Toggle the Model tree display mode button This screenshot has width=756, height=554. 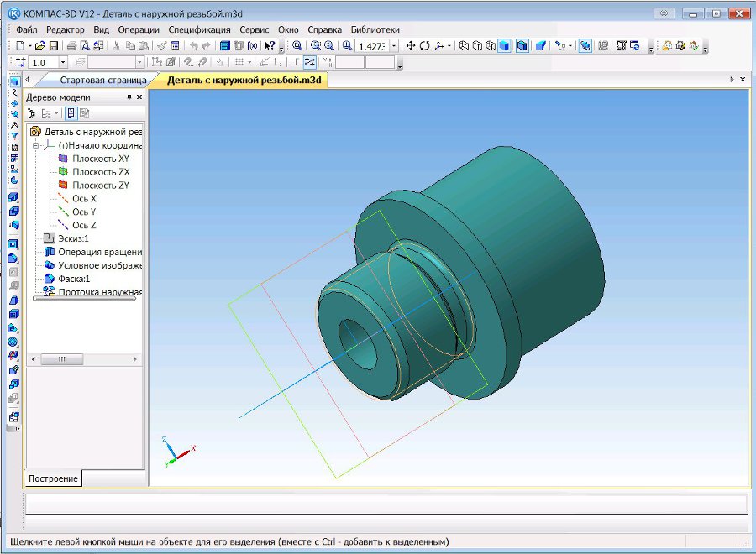[x=71, y=113]
